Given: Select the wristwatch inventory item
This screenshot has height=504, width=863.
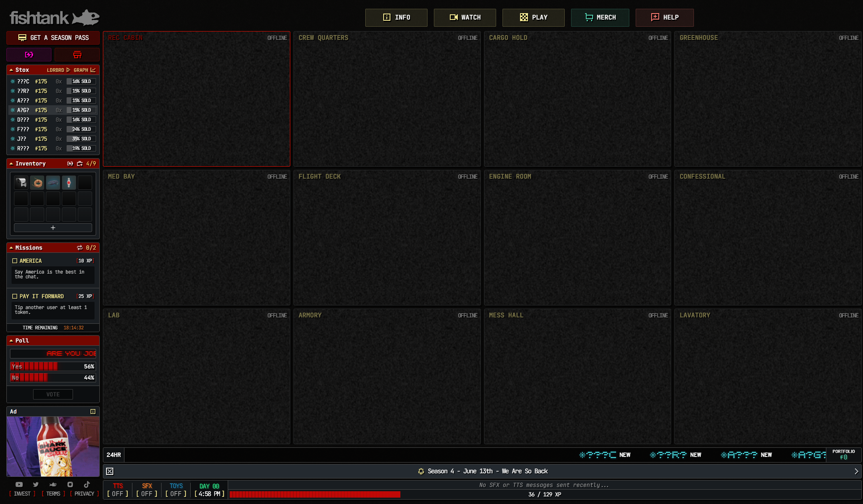Looking at the screenshot, I should 69,183.
